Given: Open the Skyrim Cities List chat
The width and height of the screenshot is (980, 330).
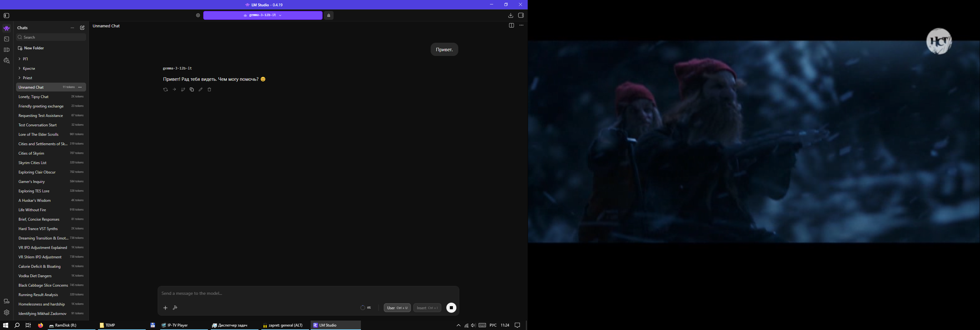Looking at the screenshot, I should click(x=51, y=163).
